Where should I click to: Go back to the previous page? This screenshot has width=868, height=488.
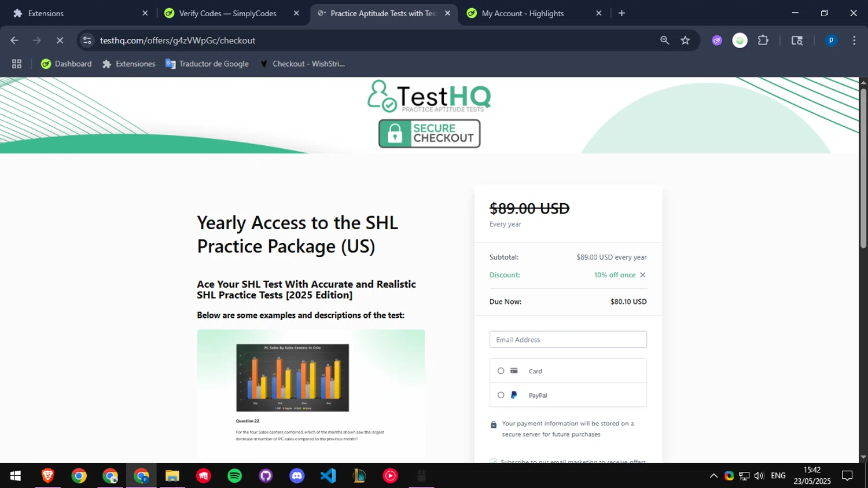tap(14, 41)
